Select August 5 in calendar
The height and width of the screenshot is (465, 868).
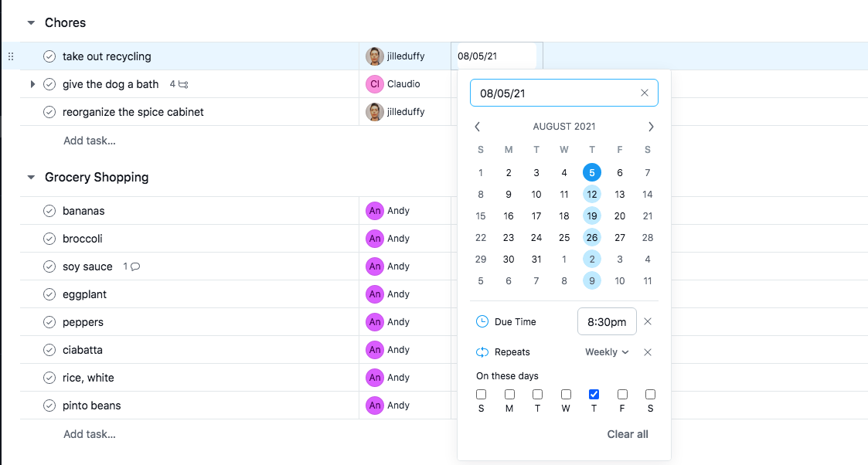click(592, 172)
